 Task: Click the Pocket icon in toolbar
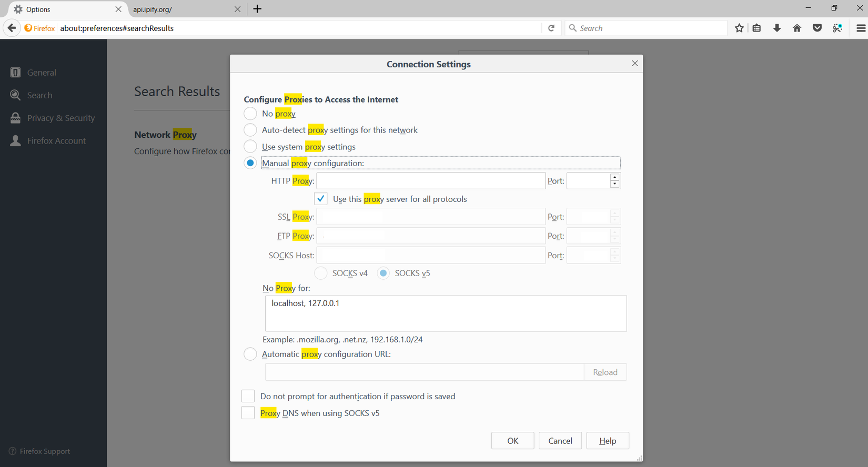pos(817,28)
